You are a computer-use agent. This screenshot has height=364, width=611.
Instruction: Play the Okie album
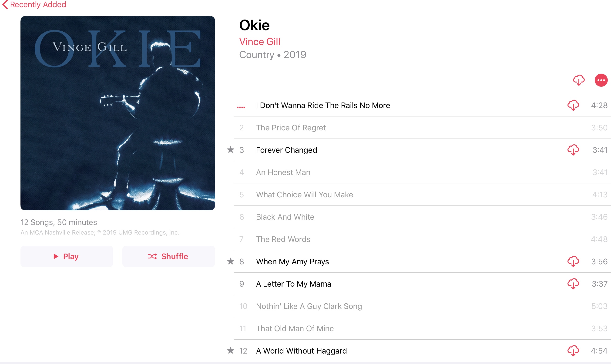[67, 256]
